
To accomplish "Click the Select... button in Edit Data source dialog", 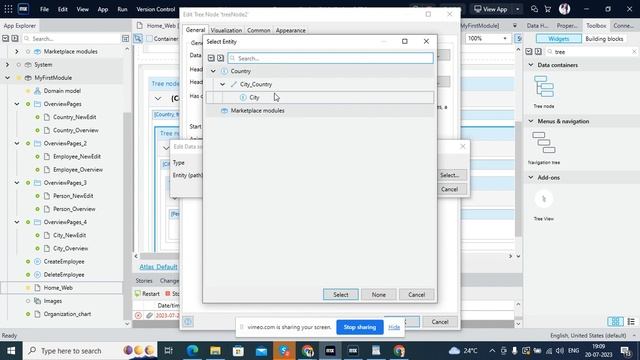I will (449, 175).
